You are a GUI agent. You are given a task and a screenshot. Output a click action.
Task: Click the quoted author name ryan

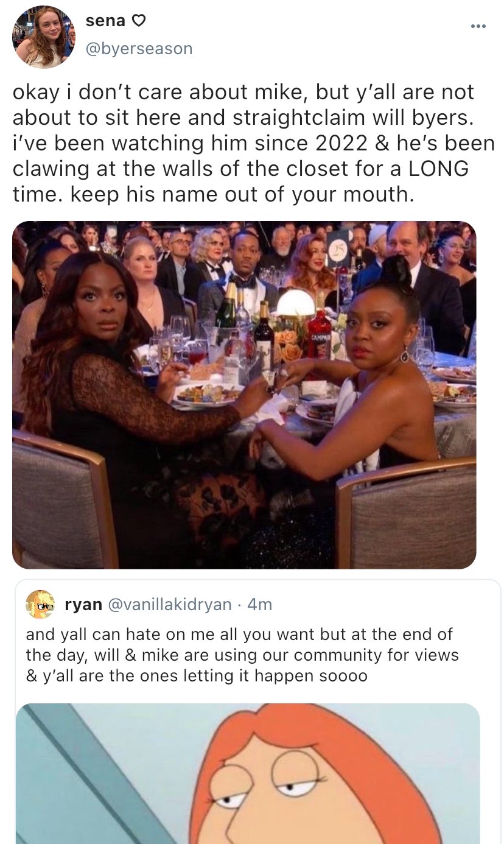[x=83, y=604]
